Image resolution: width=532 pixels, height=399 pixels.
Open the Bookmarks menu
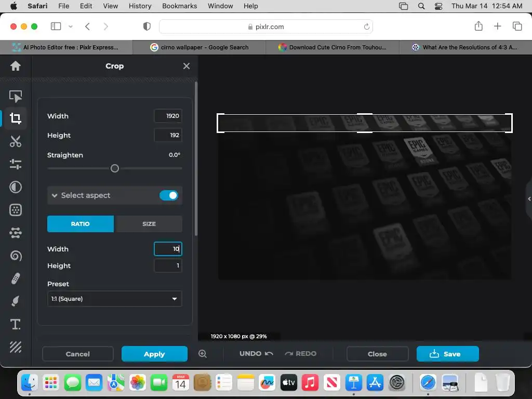(179, 6)
